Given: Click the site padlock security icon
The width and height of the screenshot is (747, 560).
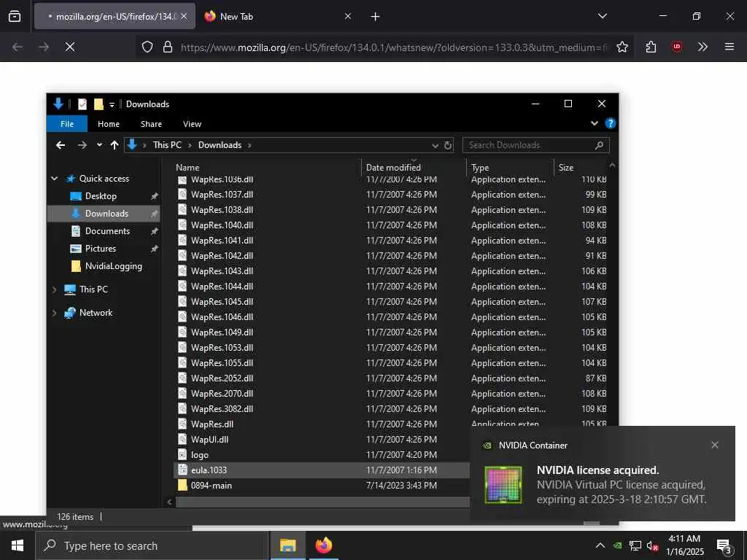Looking at the screenshot, I should pyautogui.click(x=168, y=47).
